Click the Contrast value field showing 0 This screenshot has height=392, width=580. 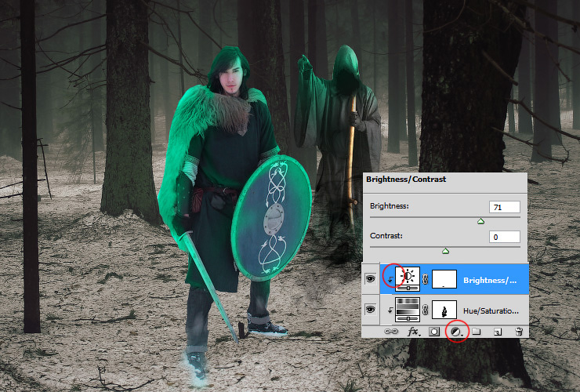(x=505, y=237)
